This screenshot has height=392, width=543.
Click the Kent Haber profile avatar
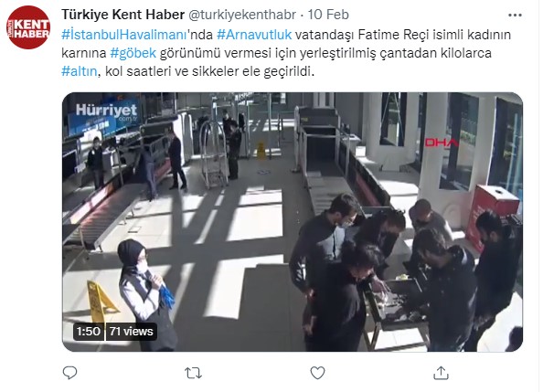(x=28, y=27)
